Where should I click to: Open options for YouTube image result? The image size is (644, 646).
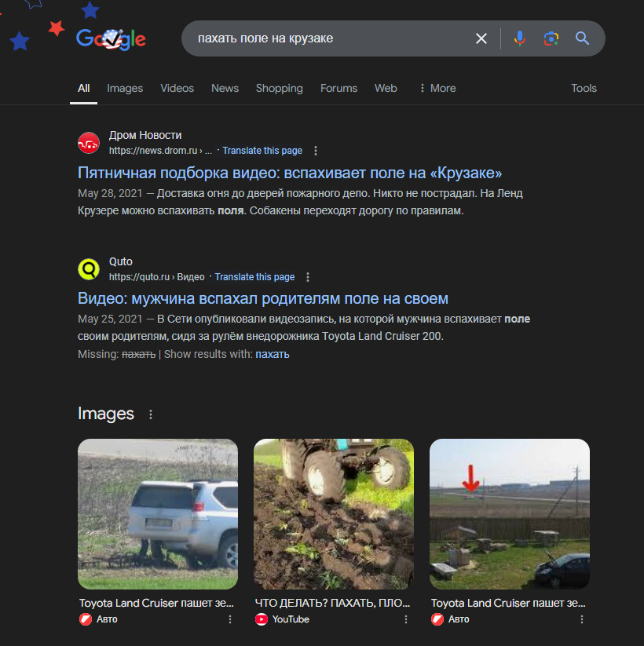tap(406, 619)
